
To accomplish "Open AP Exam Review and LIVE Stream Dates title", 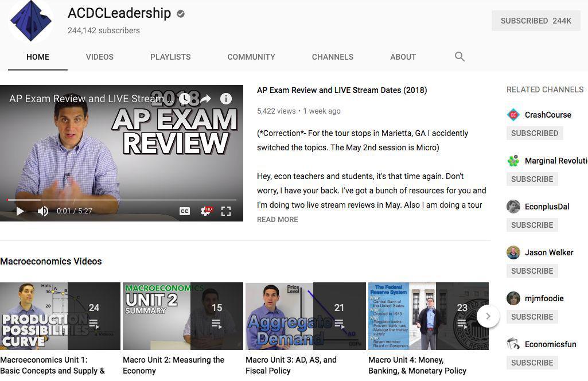I will click(x=342, y=90).
